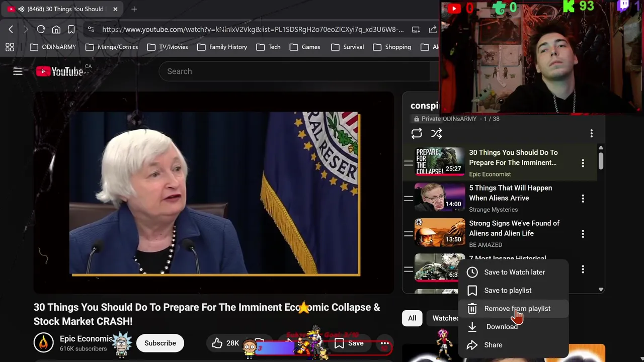Click the main video player
This screenshot has height=362, width=644.
(214, 193)
